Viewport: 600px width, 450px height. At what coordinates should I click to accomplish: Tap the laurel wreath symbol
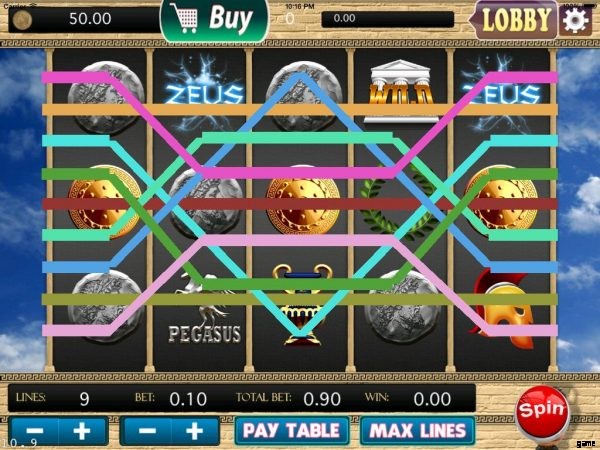coord(399,201)
